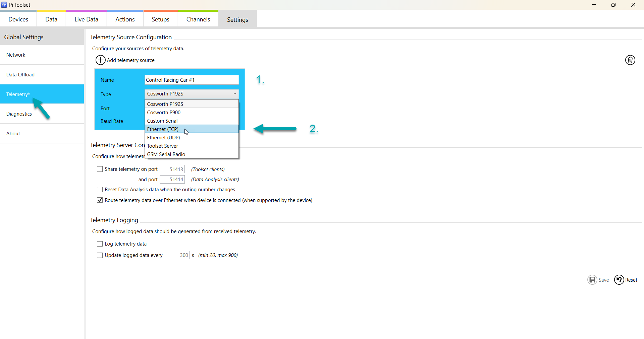Click the (Data Analysis clients) label
The image size is (644, 339).
coord(215,180)
